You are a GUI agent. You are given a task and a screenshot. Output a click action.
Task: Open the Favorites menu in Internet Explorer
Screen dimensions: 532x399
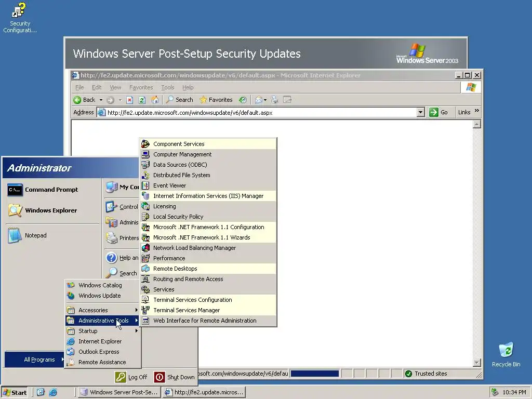coord(141,87)
